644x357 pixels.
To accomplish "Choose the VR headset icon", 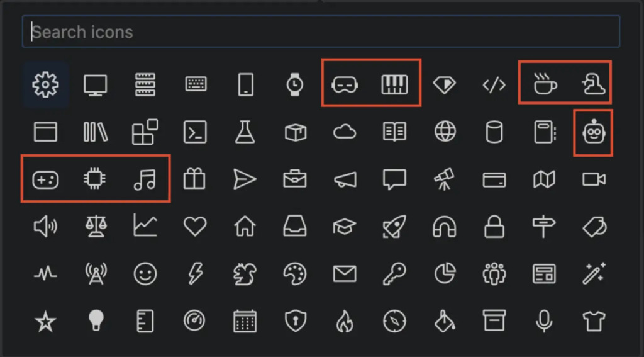I will point(345,84).
